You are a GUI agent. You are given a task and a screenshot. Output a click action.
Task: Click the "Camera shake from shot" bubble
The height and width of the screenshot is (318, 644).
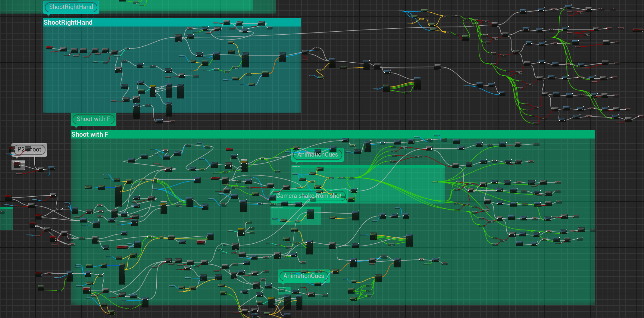coord(308,196)
